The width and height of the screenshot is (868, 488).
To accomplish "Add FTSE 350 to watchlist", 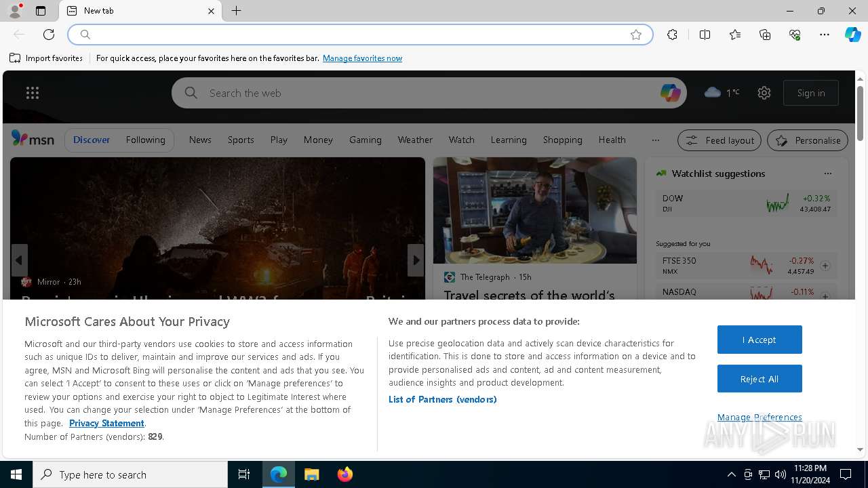I will [825, 266].
